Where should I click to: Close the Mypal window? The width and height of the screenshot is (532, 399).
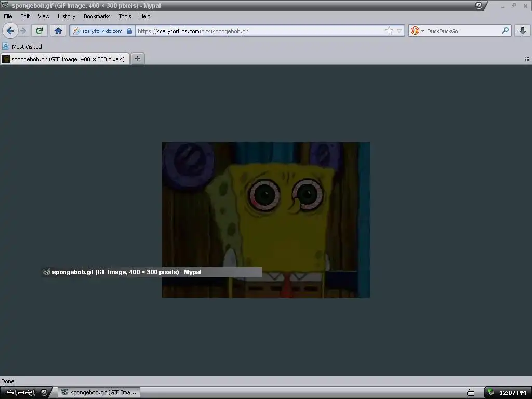click(x=525, y=6)
